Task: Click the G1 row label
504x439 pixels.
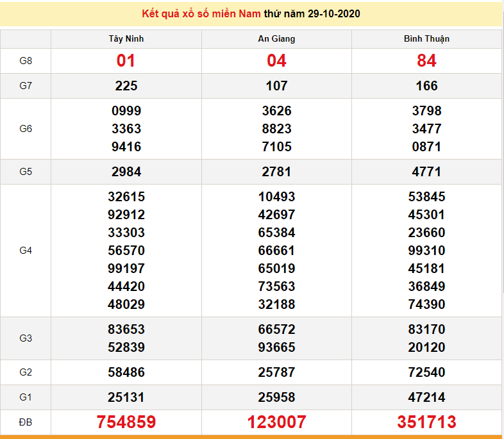Action: tap(26, 397)
